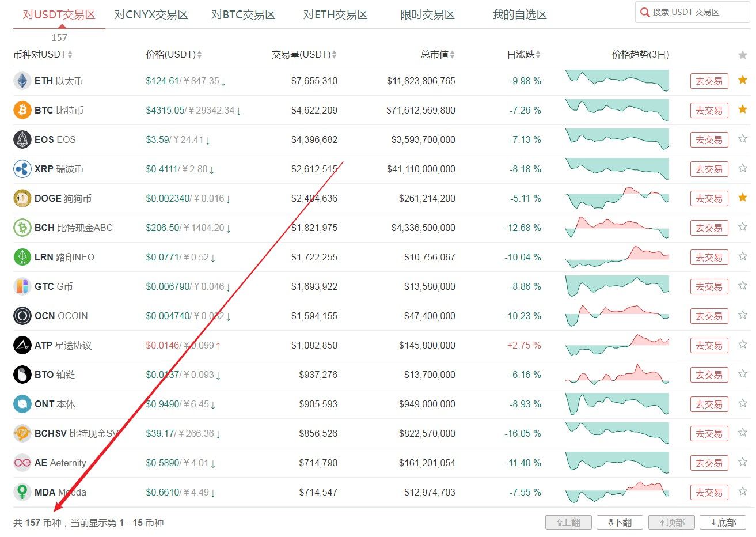Jump to bottom with 底部 button
Screen dimensions: 756x537
coord(723,523)
